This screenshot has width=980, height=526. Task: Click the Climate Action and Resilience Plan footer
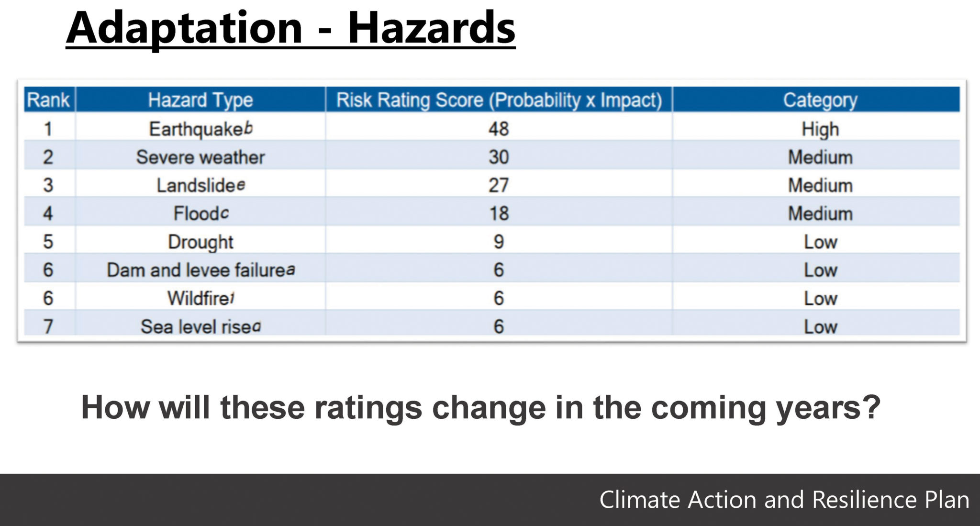pos(784,500)
